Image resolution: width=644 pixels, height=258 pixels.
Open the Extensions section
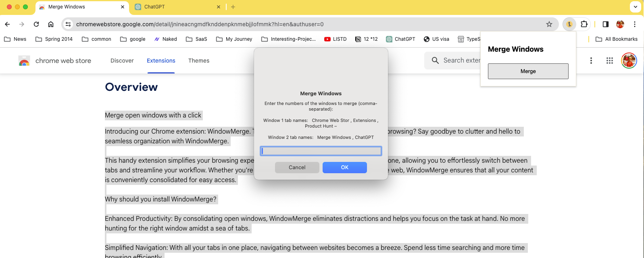(161, 61)
